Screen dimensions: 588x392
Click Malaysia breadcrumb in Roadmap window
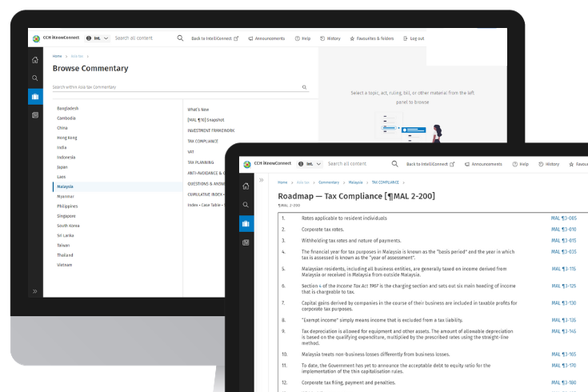pyautogui.click(x=355, y=182)
